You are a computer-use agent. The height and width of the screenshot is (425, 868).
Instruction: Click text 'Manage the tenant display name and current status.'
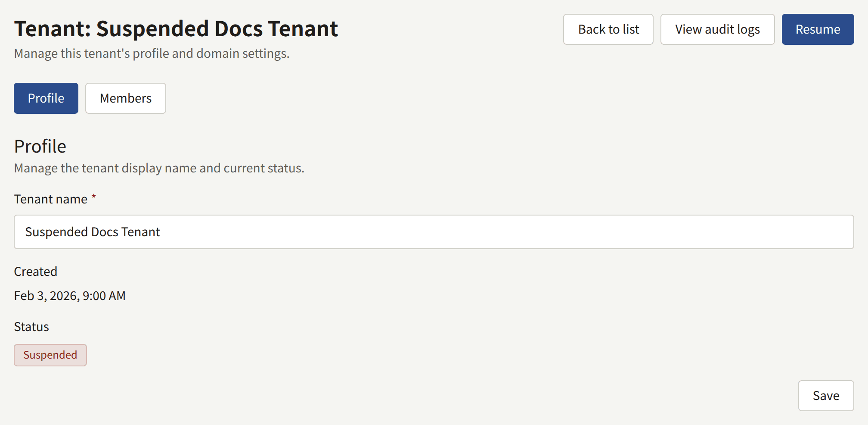point(159,168)
